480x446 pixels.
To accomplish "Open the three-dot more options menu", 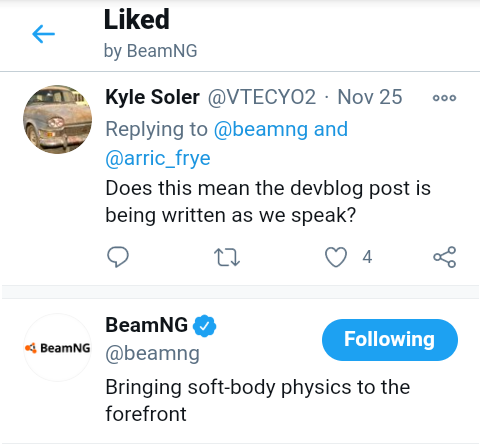I will 444,98.
